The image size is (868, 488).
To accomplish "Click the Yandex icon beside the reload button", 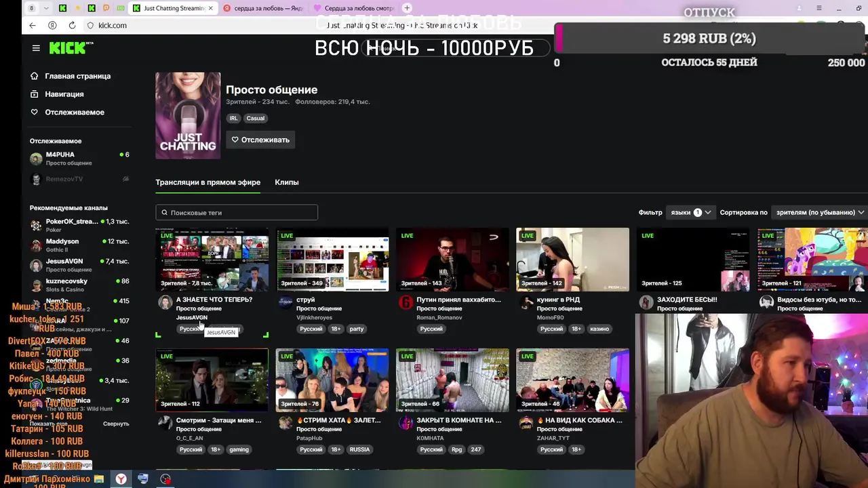I will (52, 25).
